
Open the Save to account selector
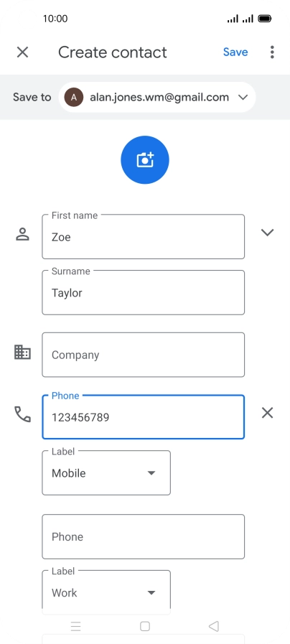pos(157,98)
